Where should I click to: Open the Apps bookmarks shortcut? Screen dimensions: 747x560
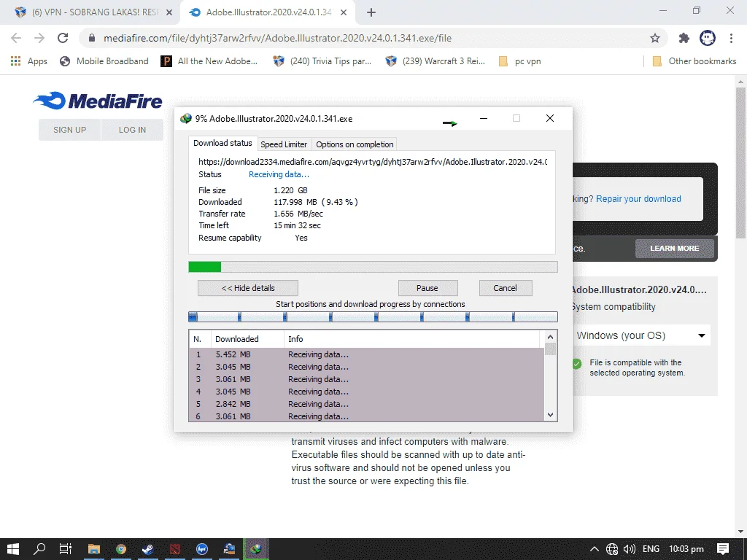coord(28,61)
